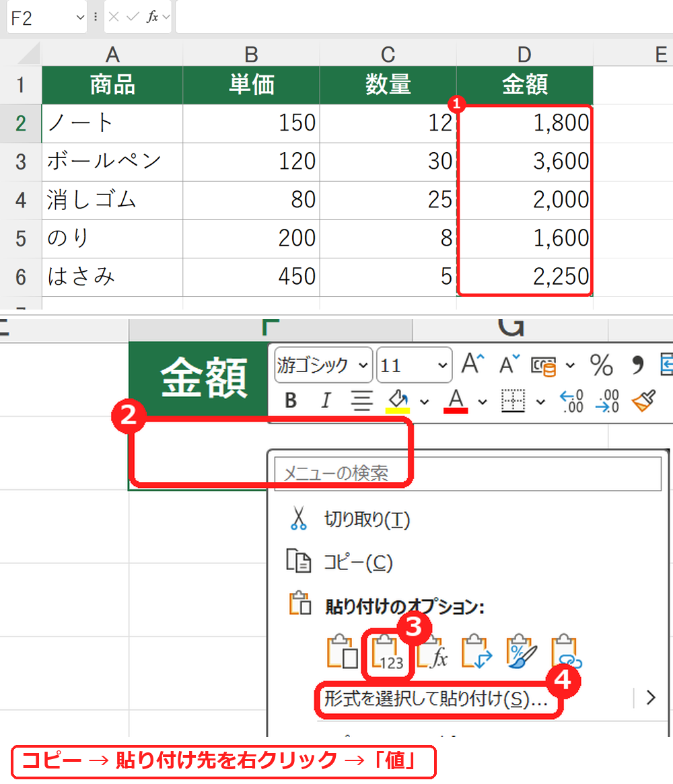Open the fill color dropdown arrow

click(425, 402)
